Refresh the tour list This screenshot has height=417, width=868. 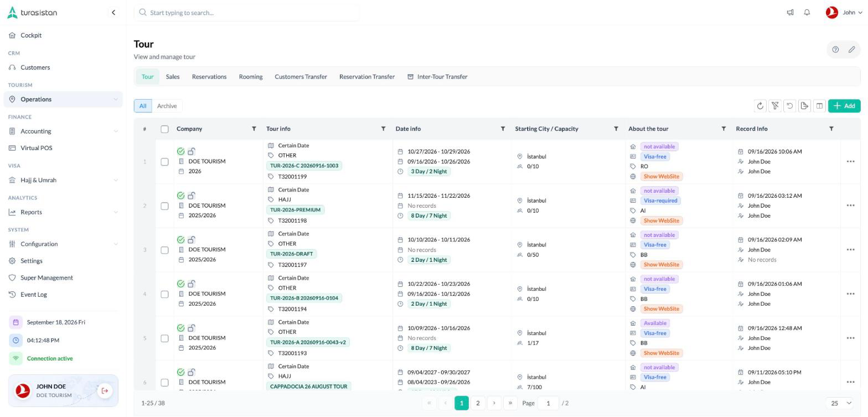tap(760, 106)
